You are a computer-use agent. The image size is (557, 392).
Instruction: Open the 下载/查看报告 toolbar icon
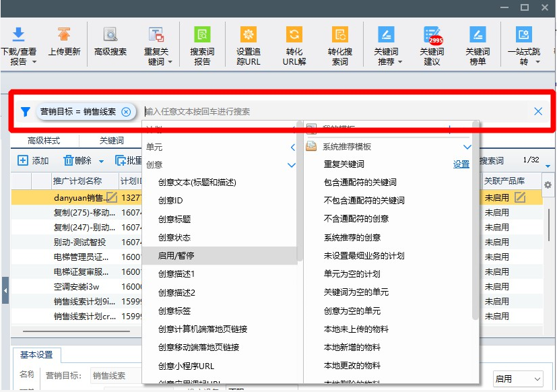[x=18, y=34]
